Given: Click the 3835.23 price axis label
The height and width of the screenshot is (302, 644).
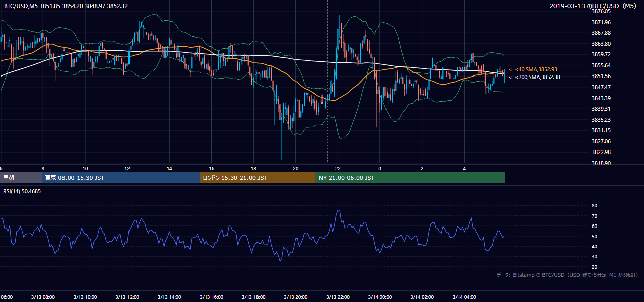Looking at the screenshot, I should (601, 120).
